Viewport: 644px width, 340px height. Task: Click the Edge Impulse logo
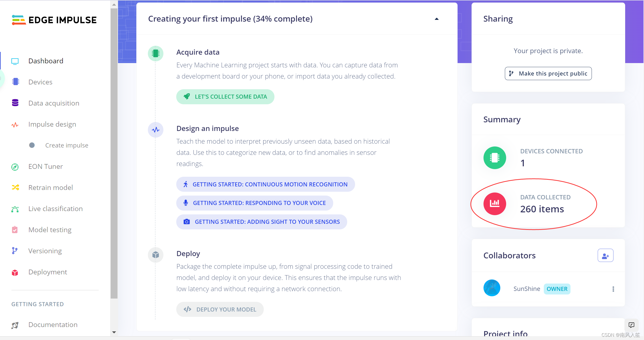click(54, 20)
